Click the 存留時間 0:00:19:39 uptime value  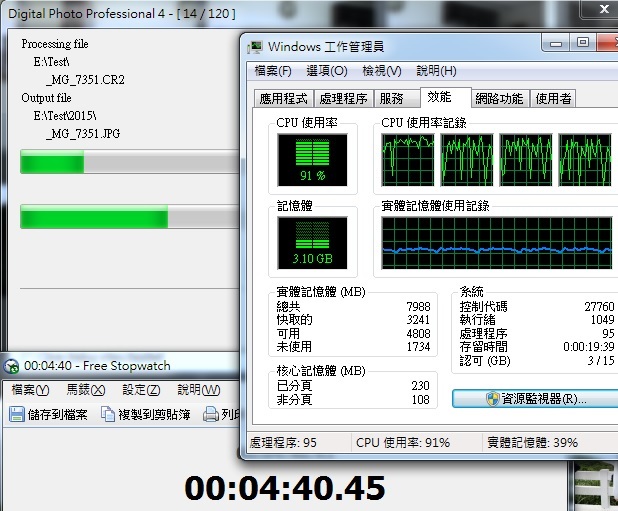pos(588,347)
